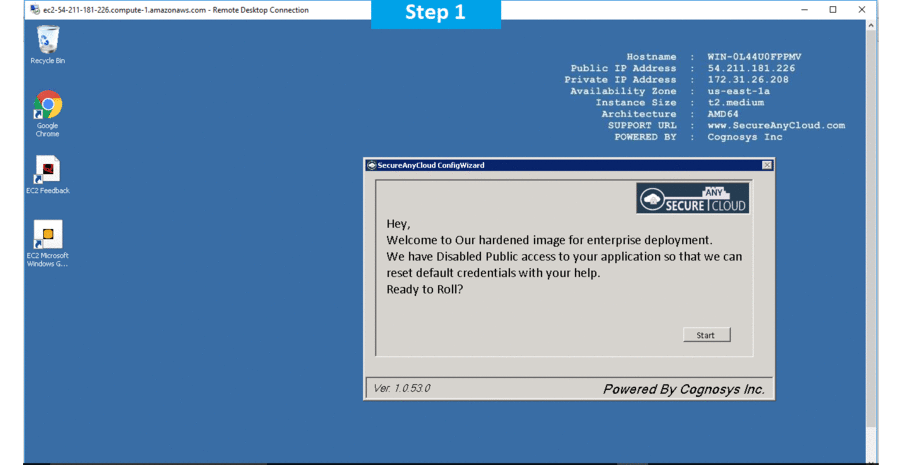Click public IP value 54.211.181.226
Viewport: 902px width, 465px height.
751,68
